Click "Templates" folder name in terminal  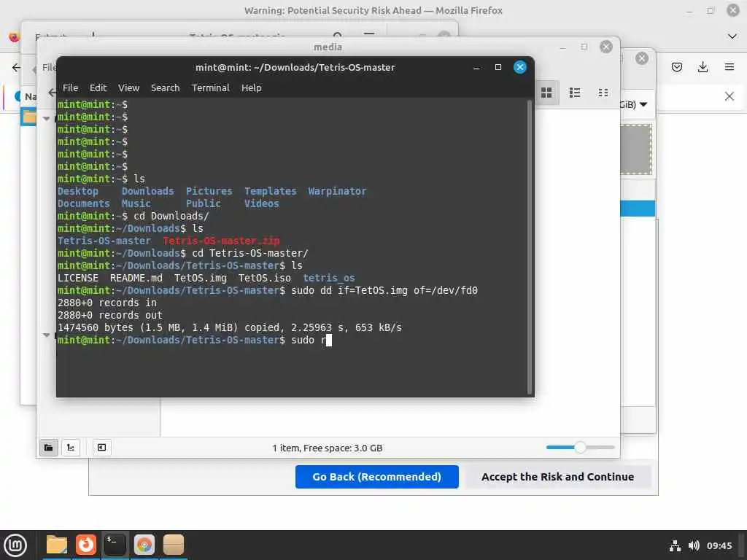pyautogui.click(x=271, y=192)
